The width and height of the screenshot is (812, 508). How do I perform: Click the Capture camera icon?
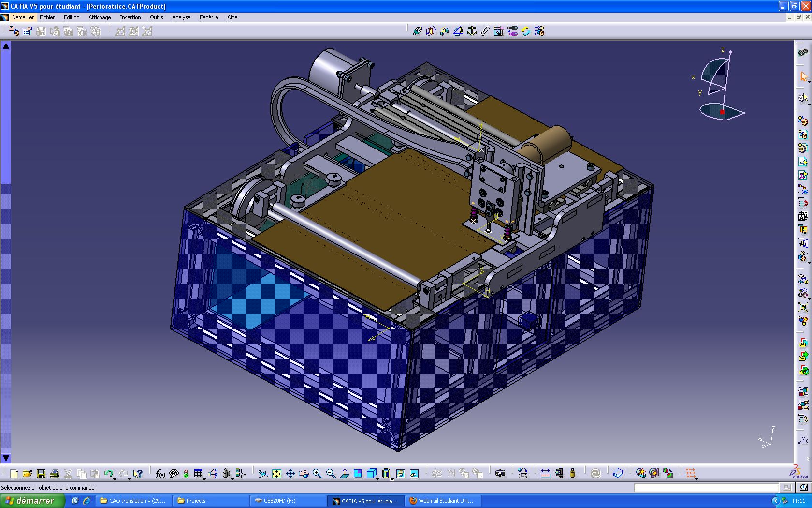[500, 473]
